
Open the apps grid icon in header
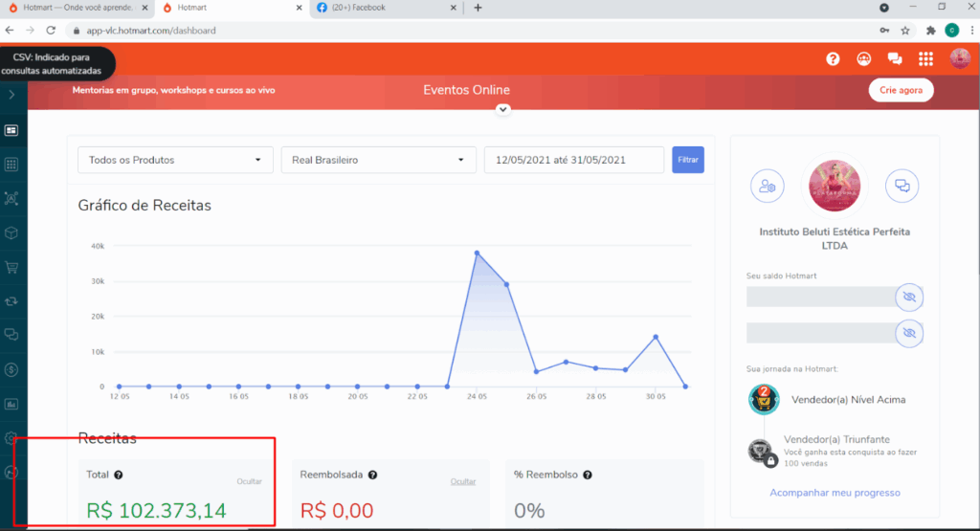click(925, 59)
